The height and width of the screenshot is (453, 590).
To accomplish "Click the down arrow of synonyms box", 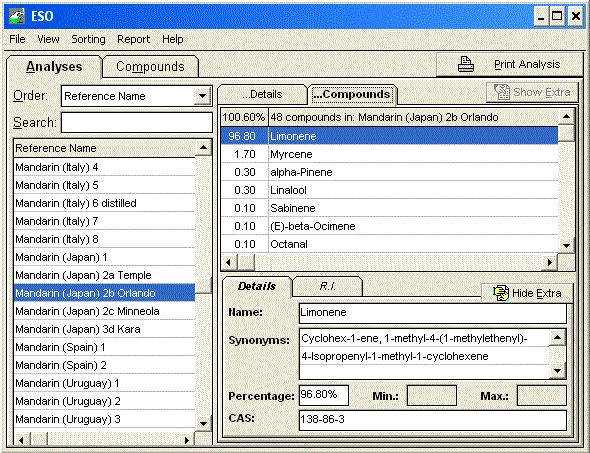I will tap(557, 371).
